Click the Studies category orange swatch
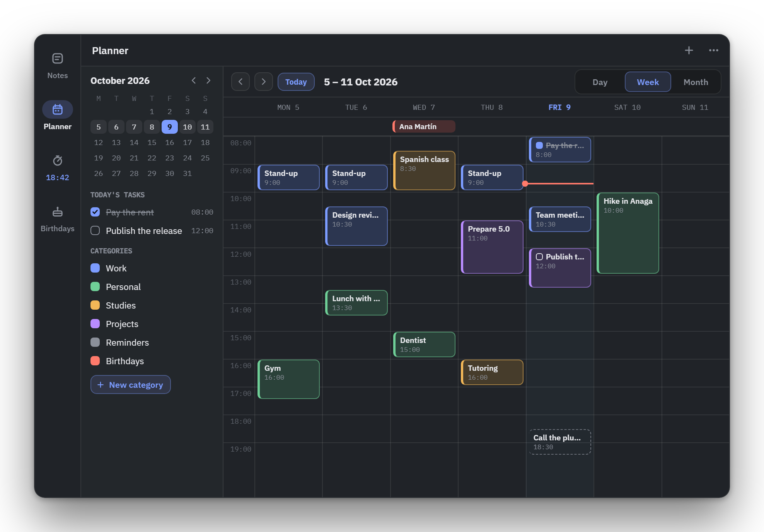The height and width of the screenshot is (532, 764). point(95,305)
